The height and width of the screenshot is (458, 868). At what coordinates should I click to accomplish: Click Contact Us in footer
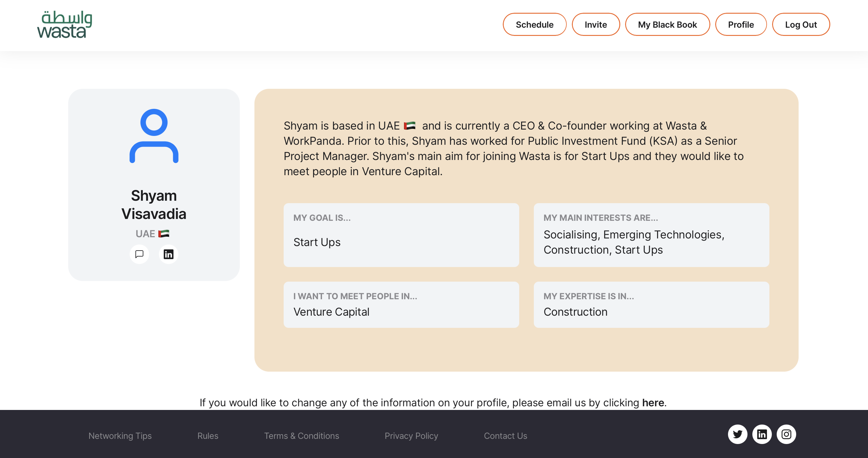click(505, 436)
